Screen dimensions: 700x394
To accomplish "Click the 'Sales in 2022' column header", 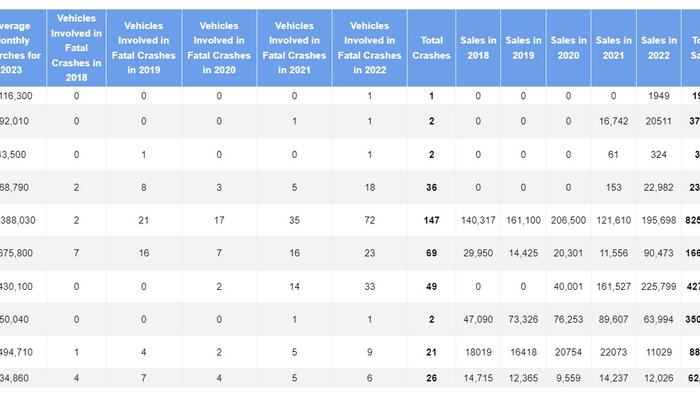I will [658, 48].
